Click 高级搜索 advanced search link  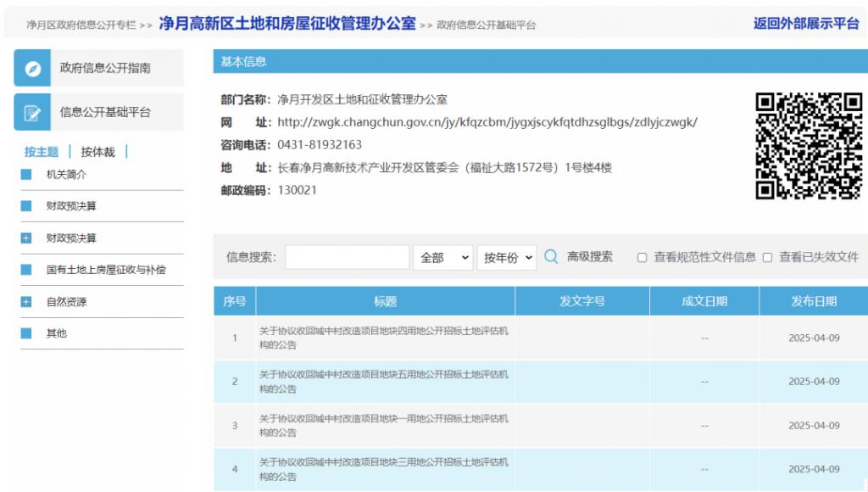point(590,257)
